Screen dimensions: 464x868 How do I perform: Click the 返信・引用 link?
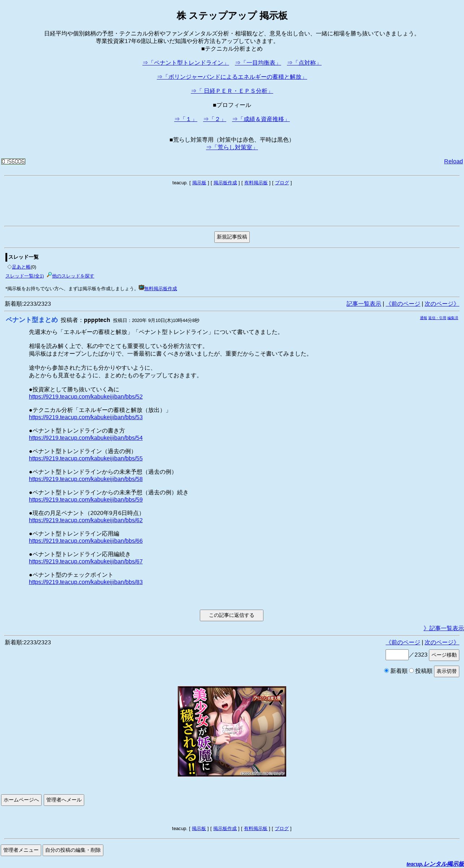pos(437,318)
